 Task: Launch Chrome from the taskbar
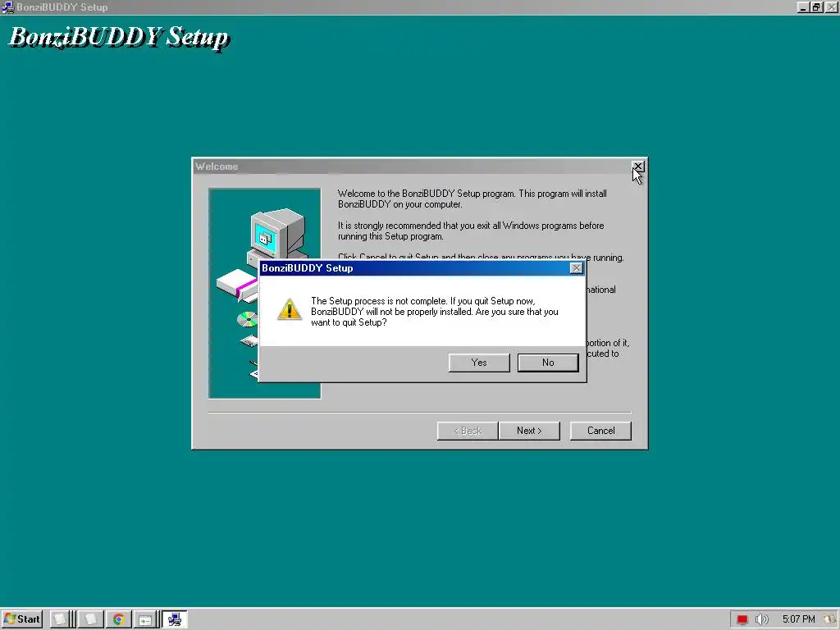coord(118,620)
